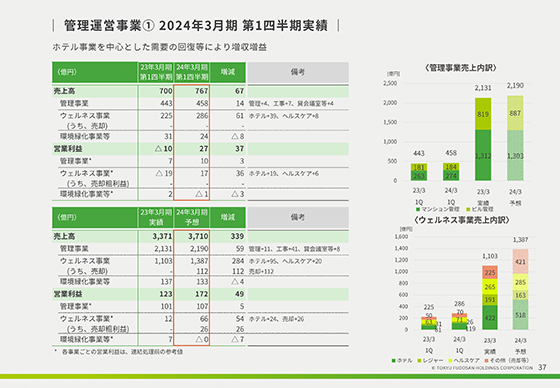The image size is (560, 388).
Task: Click the note ホテル+24、売却+26
Action: 276,319
